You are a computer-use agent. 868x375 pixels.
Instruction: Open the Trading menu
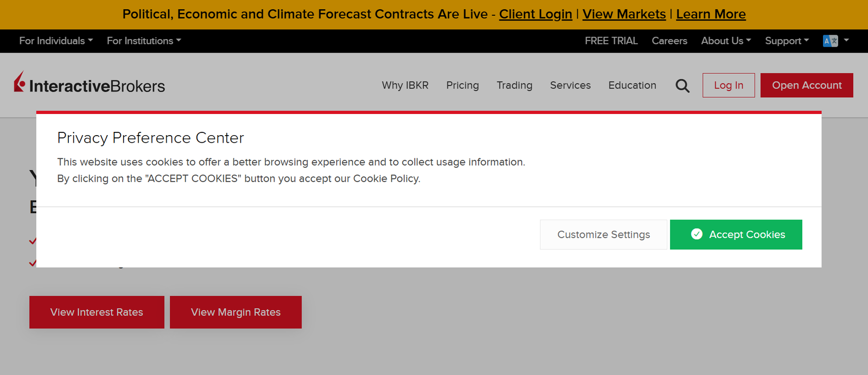[x=514, y=85]
